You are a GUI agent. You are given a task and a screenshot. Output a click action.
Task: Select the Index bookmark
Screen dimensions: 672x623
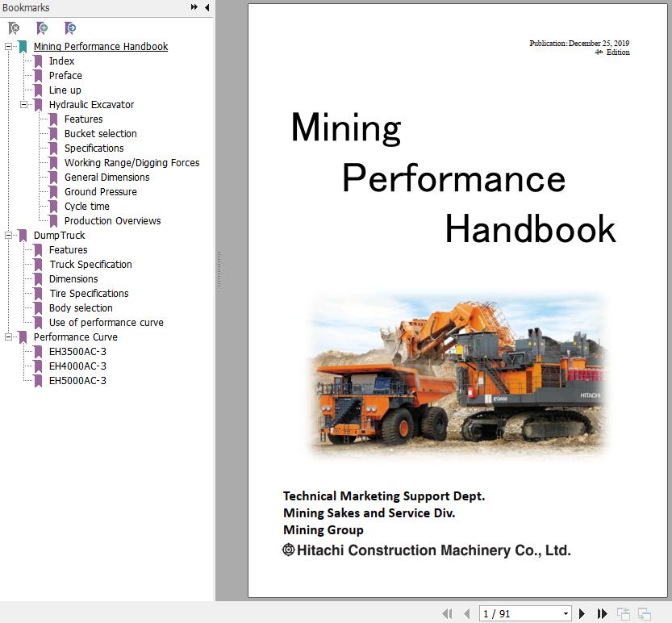tap(61, 61)
